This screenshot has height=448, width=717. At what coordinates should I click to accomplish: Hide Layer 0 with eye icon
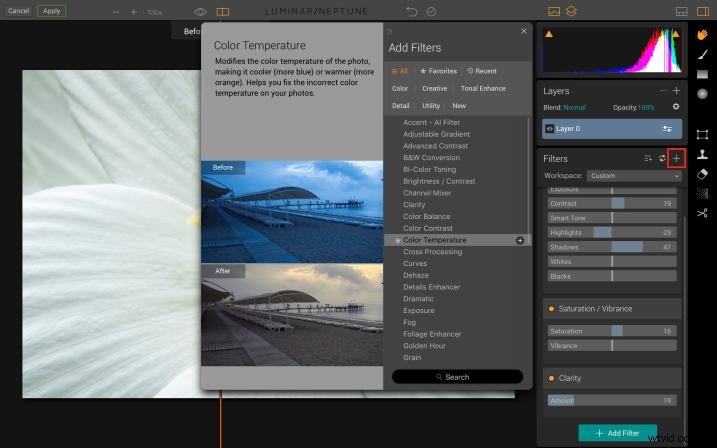coord(550,129)
